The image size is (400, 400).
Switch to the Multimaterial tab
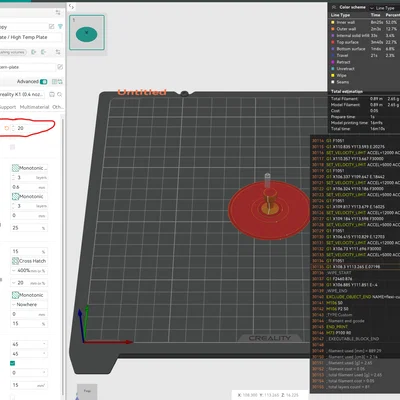34,107
